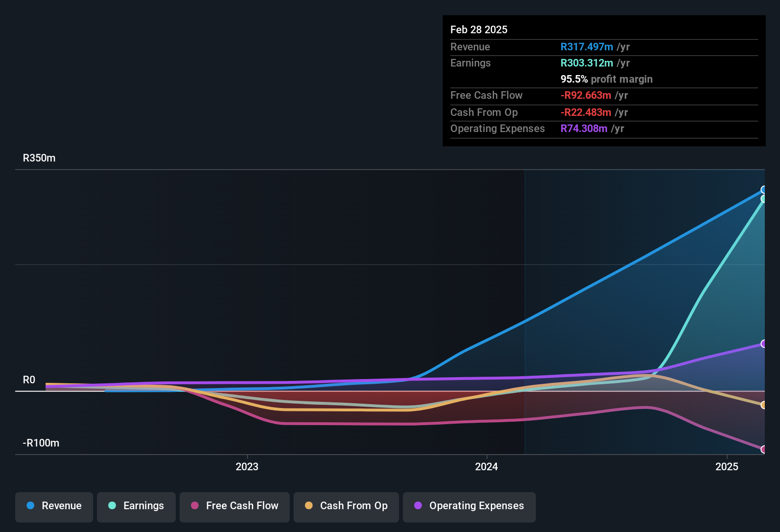Click the Operating Expenses label in tooltip
780x532 pixels.
pos(497,129)
